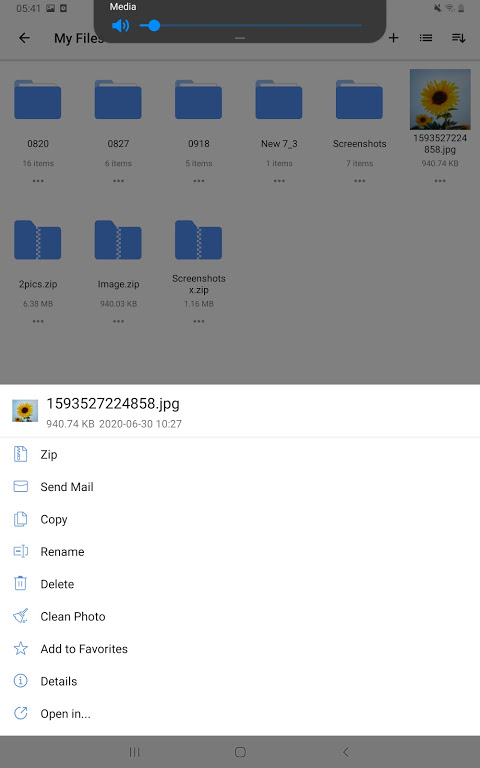Open the Screenshotsx.zip archive icon

click(198, 240)
